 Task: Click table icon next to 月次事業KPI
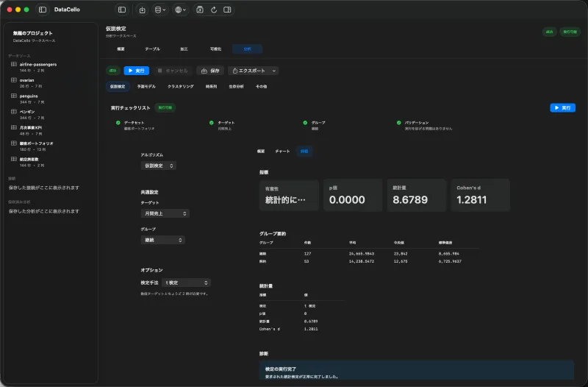(x=14, y=127)
